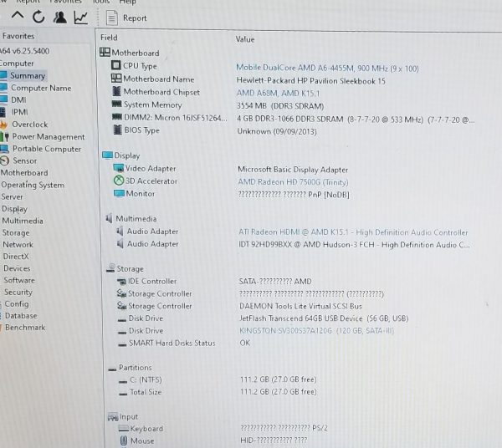Switch to the Favorites tab

18,37
